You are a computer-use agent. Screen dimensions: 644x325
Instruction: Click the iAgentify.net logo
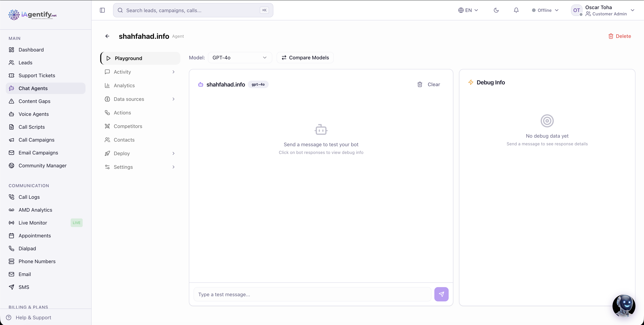point(33,15)
